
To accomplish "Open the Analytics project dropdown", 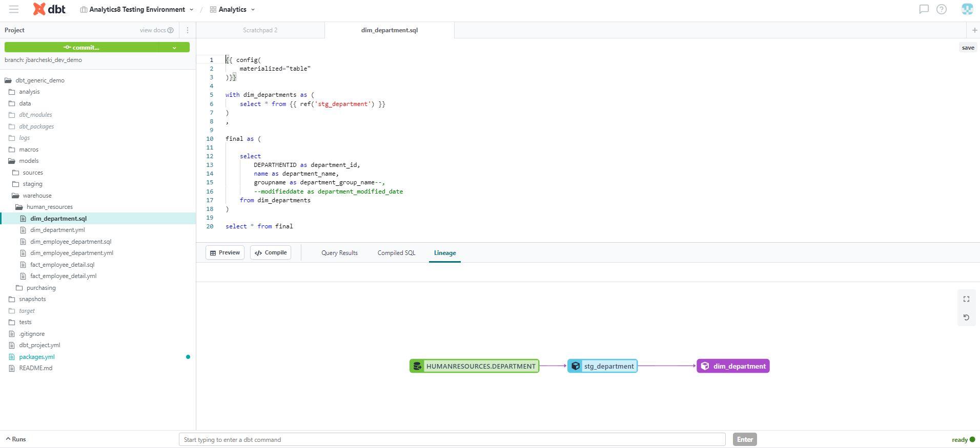I will coord(232,9).
